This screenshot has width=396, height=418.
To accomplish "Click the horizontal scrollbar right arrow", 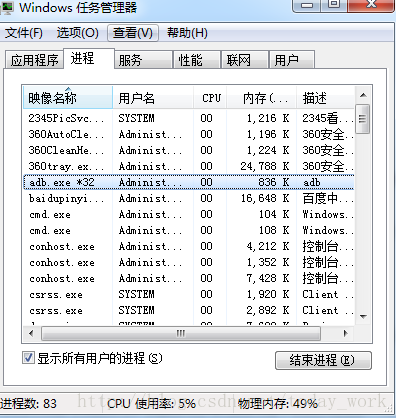I will click(x=346, y=333).
